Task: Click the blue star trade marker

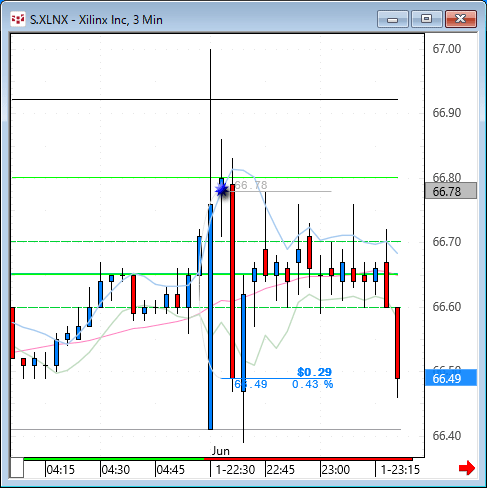Action: pos(221,190)
